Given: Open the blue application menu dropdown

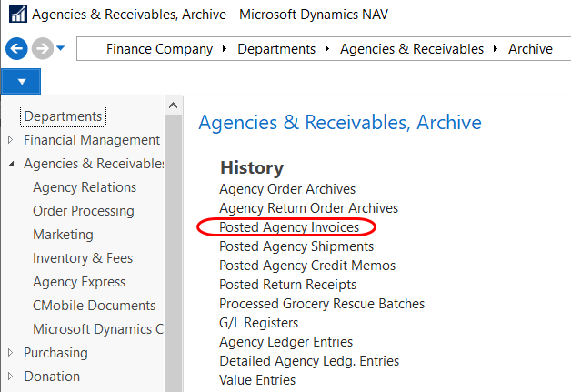Looking at the screenshot, I should click(x=22, y=82).
